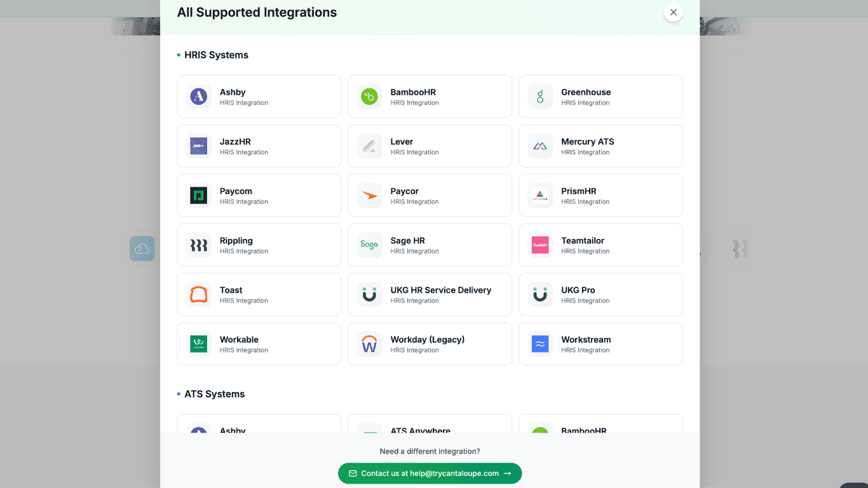Viewport: 868px width, 488px height.
Task: Choose the UKG HR Service Delivery card
Action: pos(430,295)
